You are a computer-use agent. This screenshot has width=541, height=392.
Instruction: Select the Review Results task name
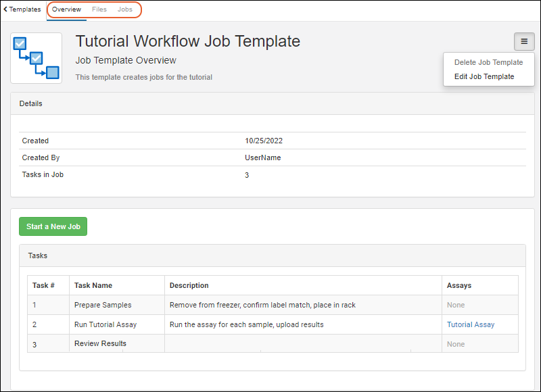coord(100,343)
